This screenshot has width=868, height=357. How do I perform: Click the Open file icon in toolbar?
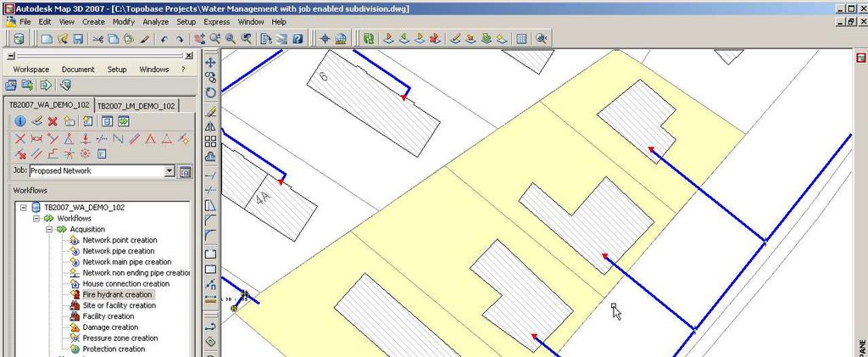[63, 39]
